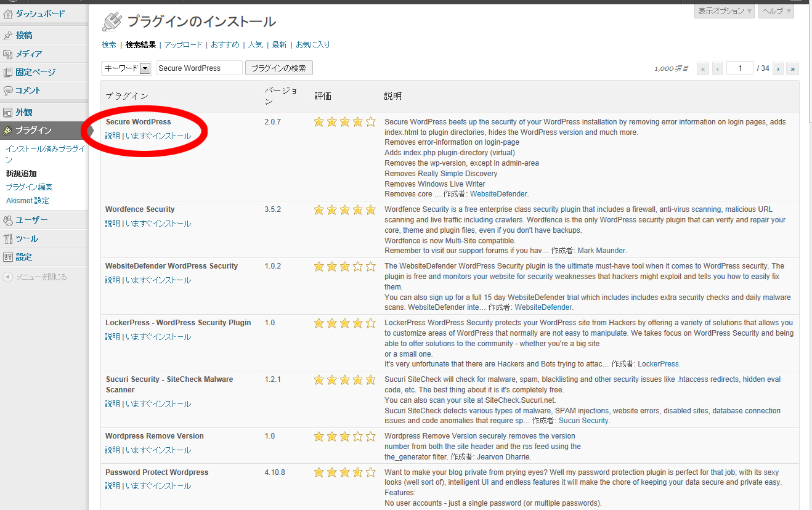
Task: Click the 固定ページ page icon
Action: coord(8,72)
